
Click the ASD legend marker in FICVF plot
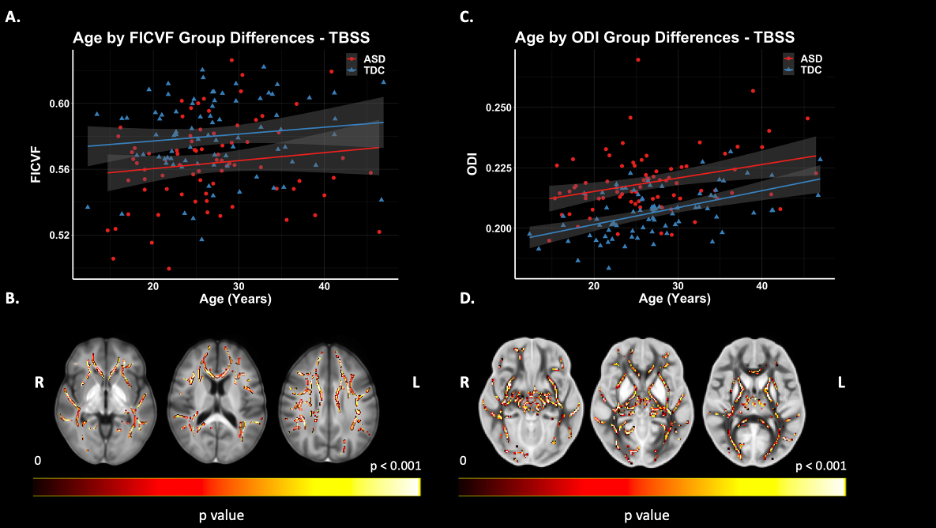(351, 60)
